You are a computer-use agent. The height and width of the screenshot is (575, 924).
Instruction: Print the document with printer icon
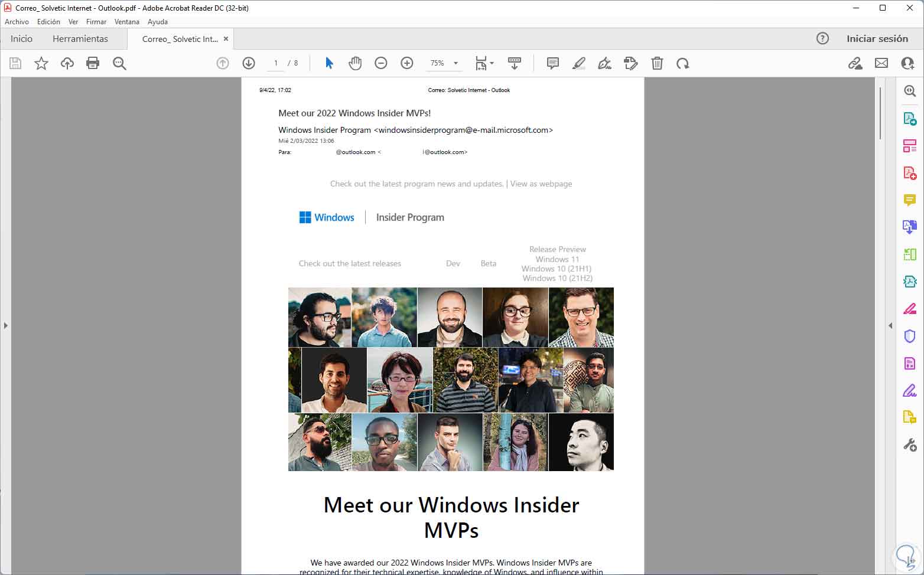pos(93,63)
